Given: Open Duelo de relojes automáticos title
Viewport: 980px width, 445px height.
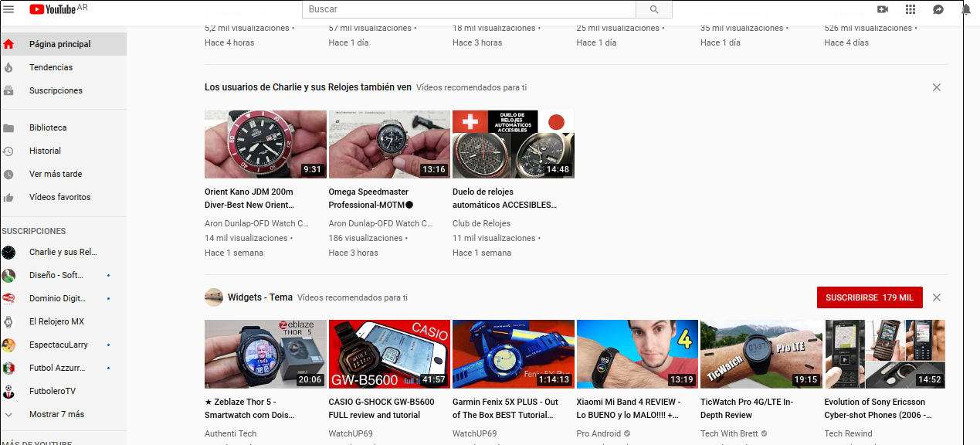Looking at the screenshot, I should tap(505, 199).
